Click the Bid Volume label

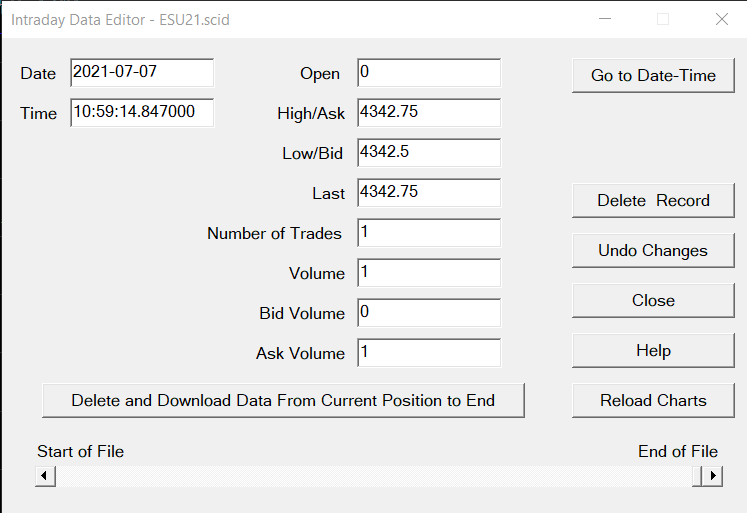[302, 313]
